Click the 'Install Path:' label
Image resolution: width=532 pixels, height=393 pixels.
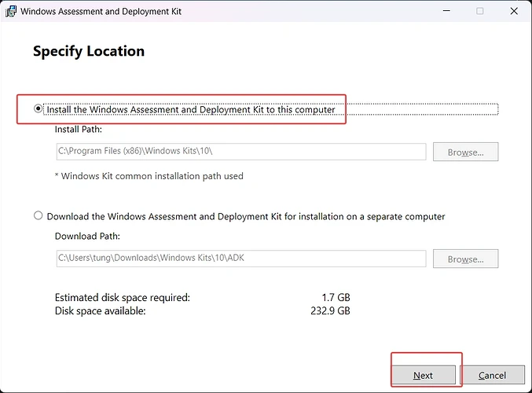79,129
